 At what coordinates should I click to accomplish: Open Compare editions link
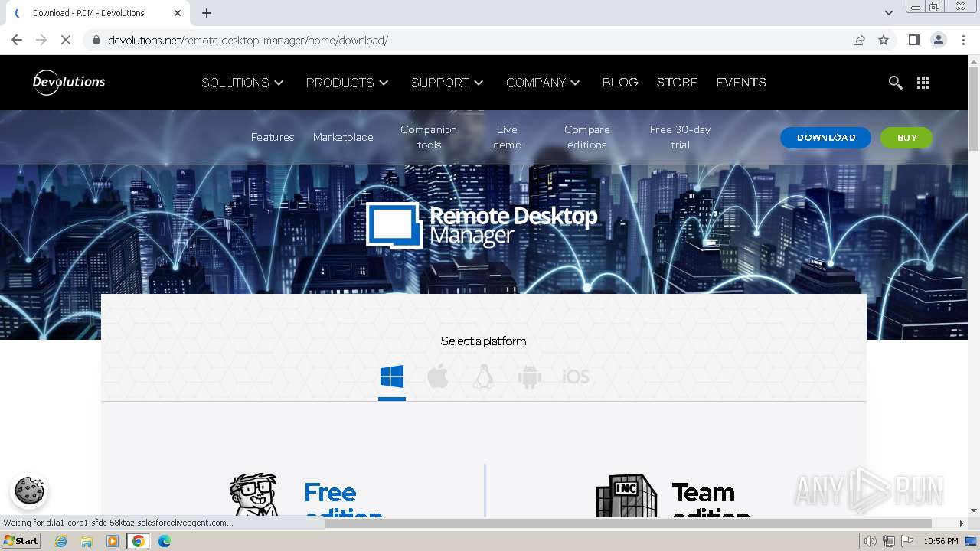(587, 137)
